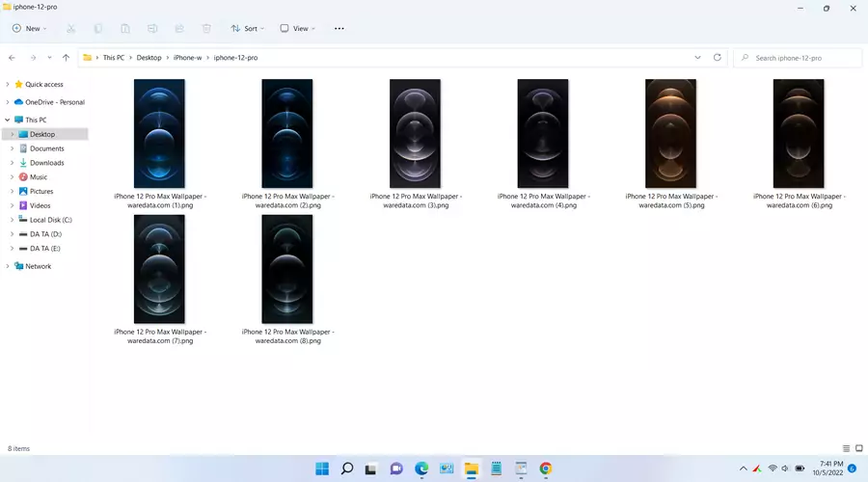This screenshot has width=868, height=482.
Task: Open the View options dropdown
Action: (297, 28)
